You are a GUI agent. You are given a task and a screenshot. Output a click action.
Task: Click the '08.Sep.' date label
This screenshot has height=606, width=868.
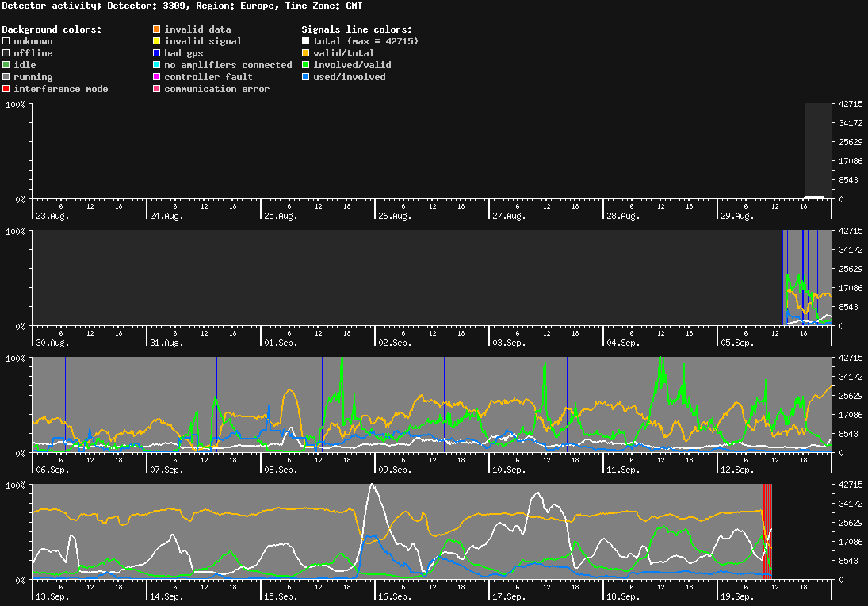(x=281, y=470)
